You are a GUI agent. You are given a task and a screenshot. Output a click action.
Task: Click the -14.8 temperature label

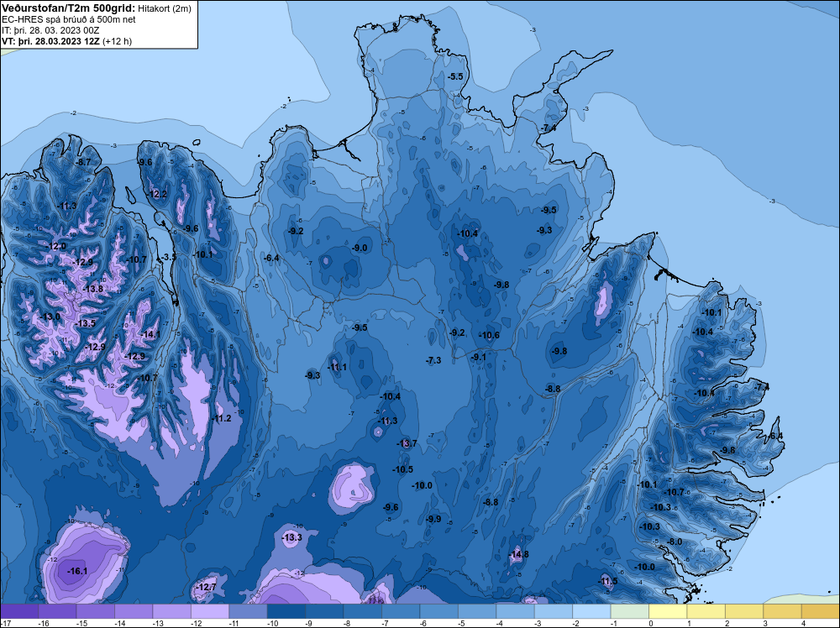[x=518, y=554]
